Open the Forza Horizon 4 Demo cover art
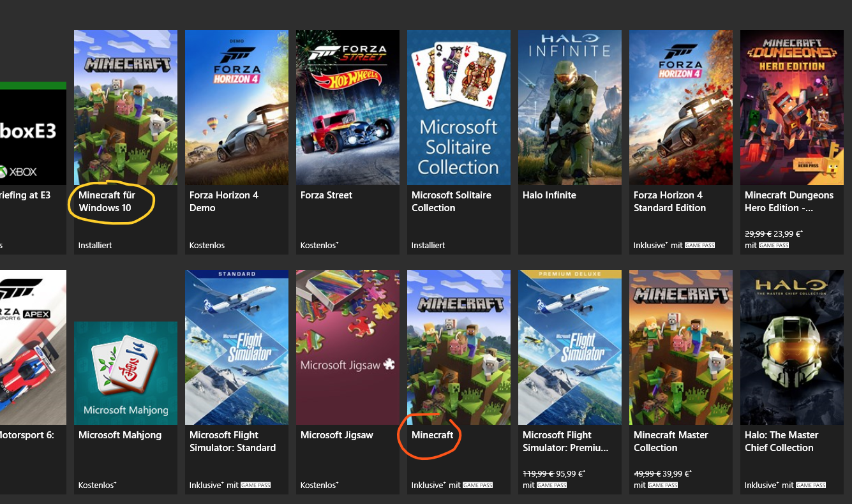The image size is (852, 504). coord(237,107)
